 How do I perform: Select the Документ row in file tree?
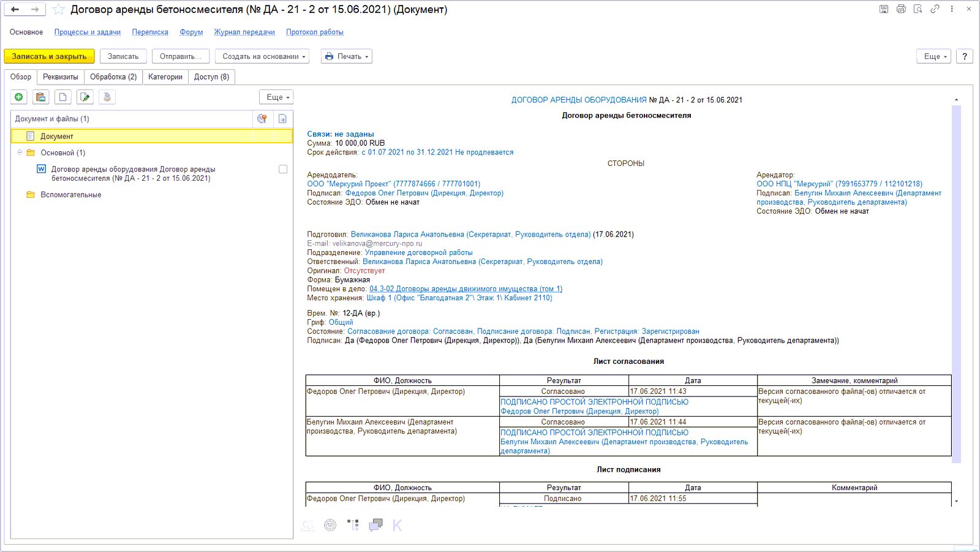[x=152, y=136]
